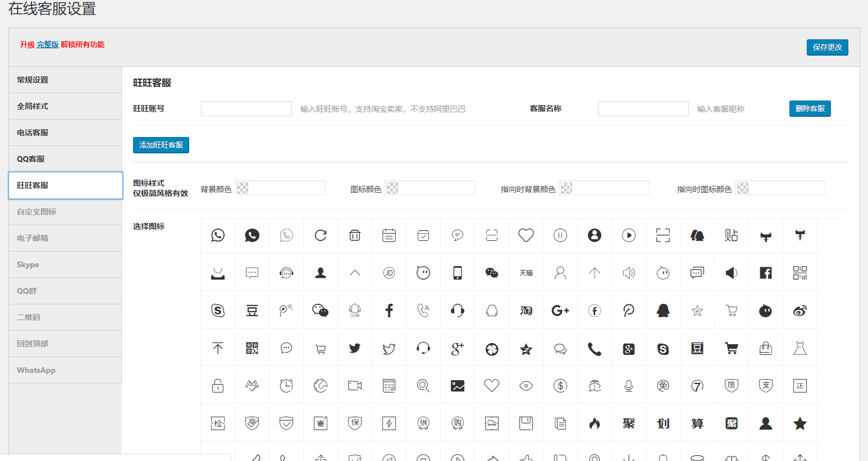Choose the handbag icon
This screenshot has width=868, height=461.
[x=766, y=348]
